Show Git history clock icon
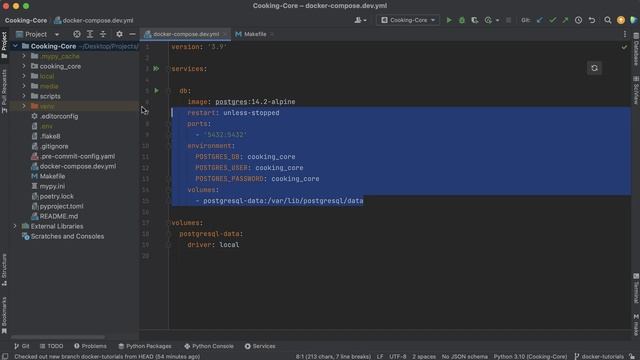This screenshot has width=640, height=360. [578, 20]
